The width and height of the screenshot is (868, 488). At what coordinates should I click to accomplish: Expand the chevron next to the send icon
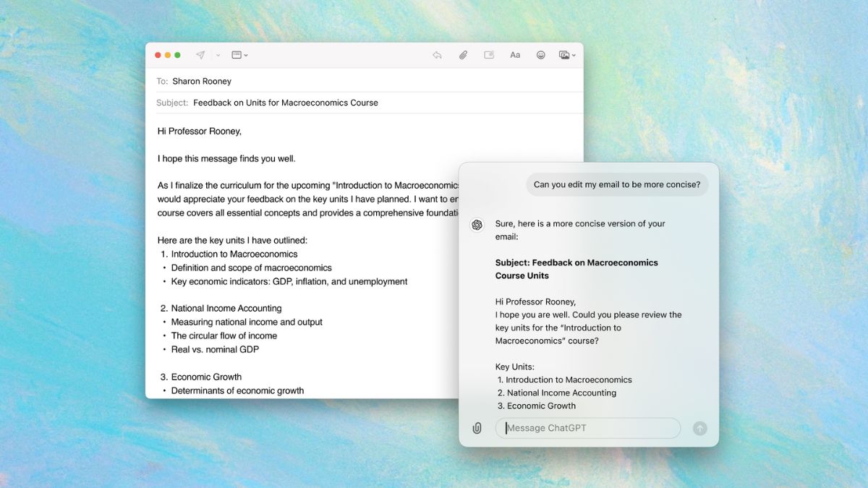click(217, 55)
